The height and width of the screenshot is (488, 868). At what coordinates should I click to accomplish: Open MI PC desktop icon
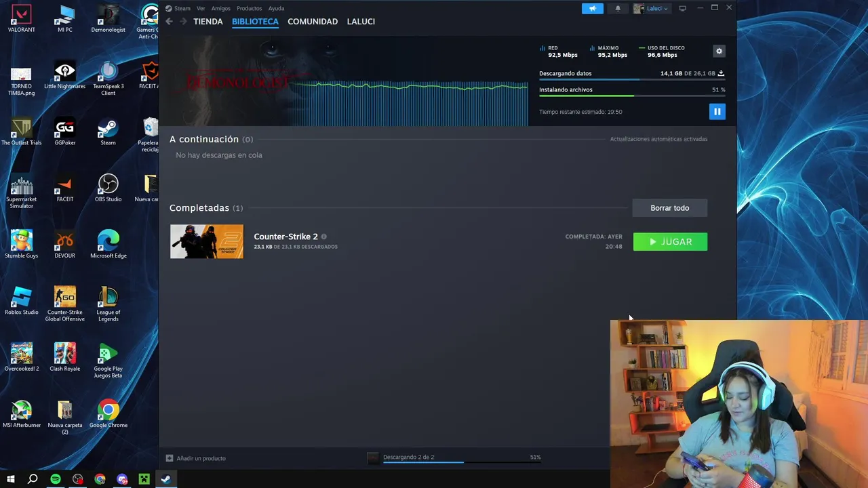[x=65, y=20]
